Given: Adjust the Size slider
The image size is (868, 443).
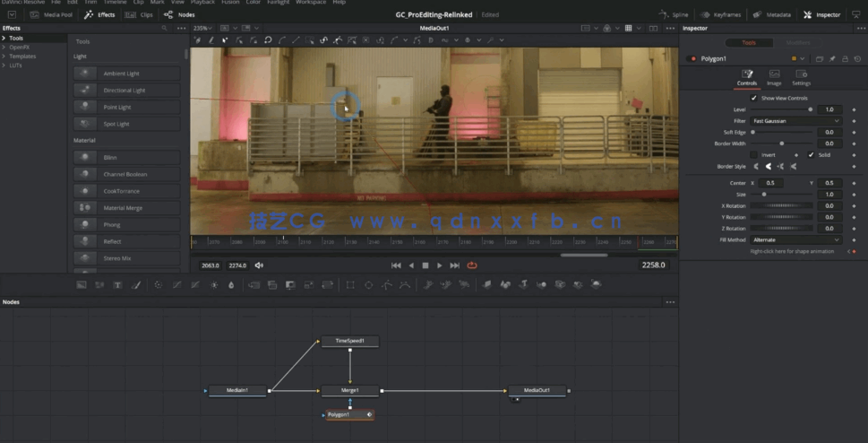Looking at the screenshot, I should (782, 195).
